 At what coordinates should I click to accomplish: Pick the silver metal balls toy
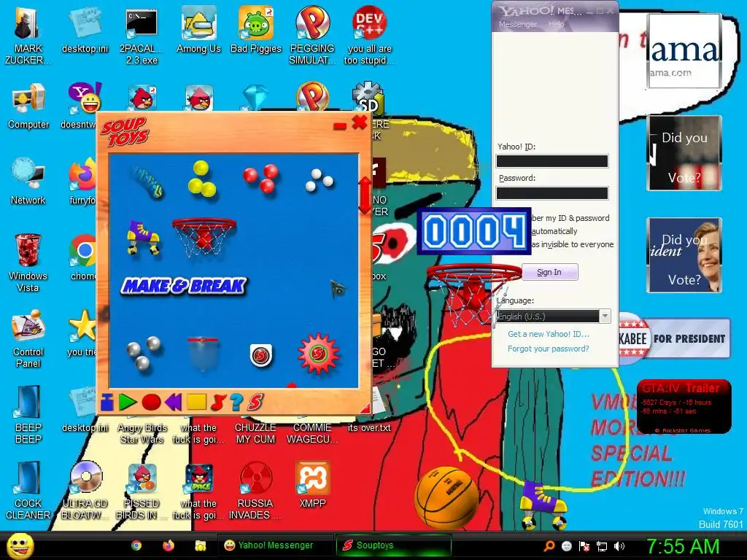(143, 354)
